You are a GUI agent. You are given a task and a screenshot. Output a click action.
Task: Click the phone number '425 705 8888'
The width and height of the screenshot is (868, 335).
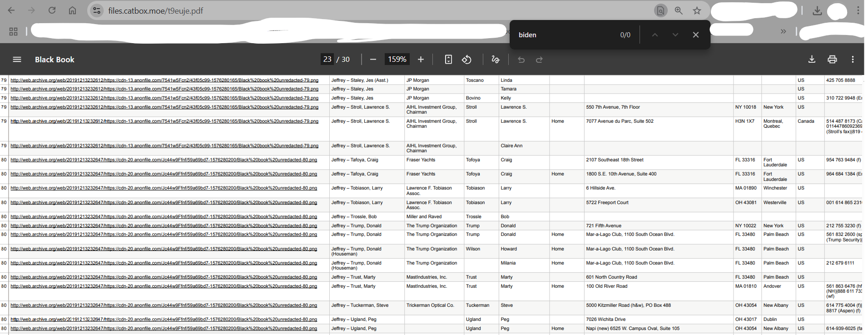(840, 80)
